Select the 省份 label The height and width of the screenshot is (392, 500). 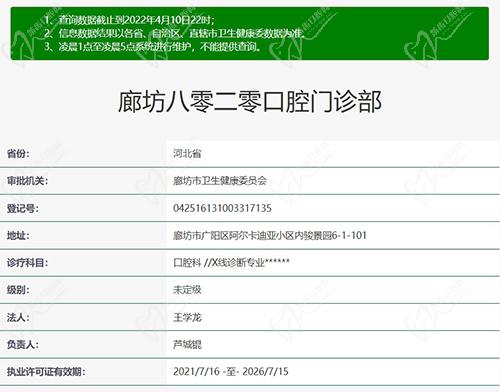(18, 154)
